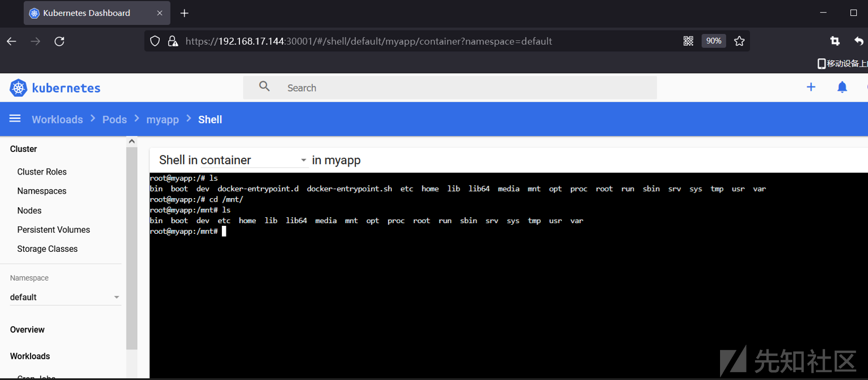Click the search magnifier icon

point(264,86)
